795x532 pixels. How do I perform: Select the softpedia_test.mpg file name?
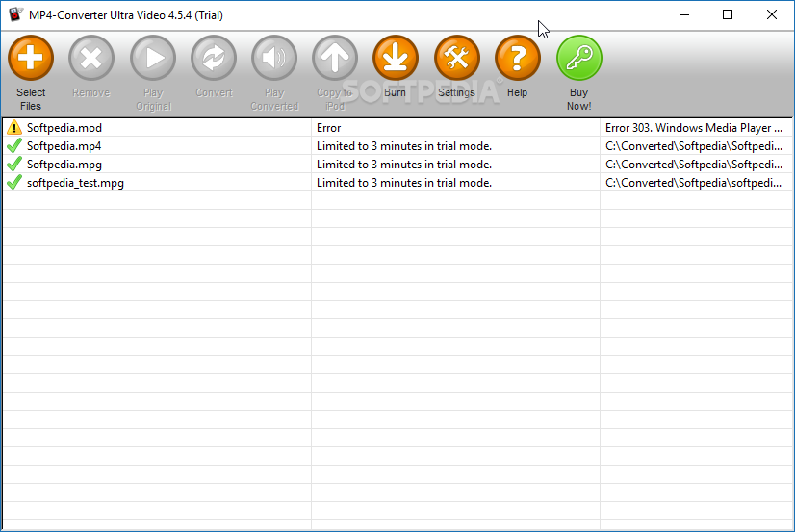pyautogui.click(x=75, y=183)
